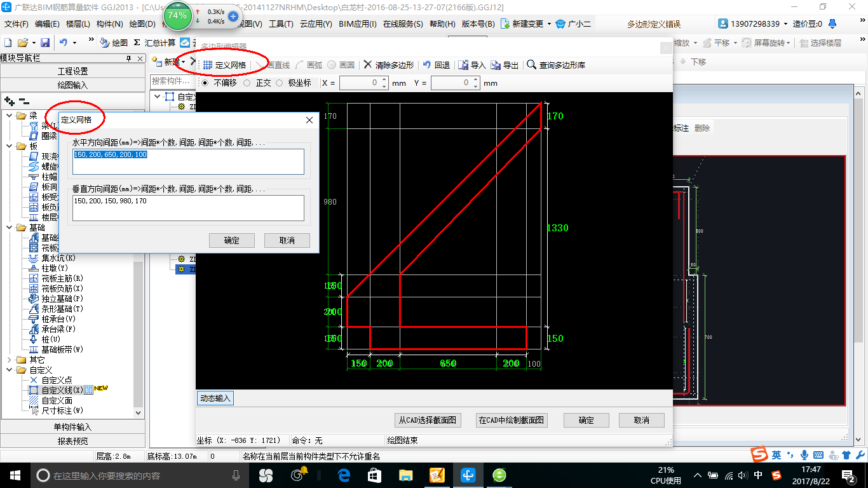Click 导出 export icon
This screenshot has height=488, width=868.
pyautogui.click(x=505, y=65)
